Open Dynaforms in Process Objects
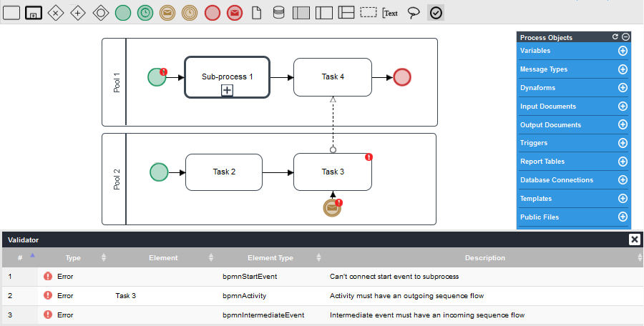The width and height of the screenshot is (644, 326). tap(537, 88)
